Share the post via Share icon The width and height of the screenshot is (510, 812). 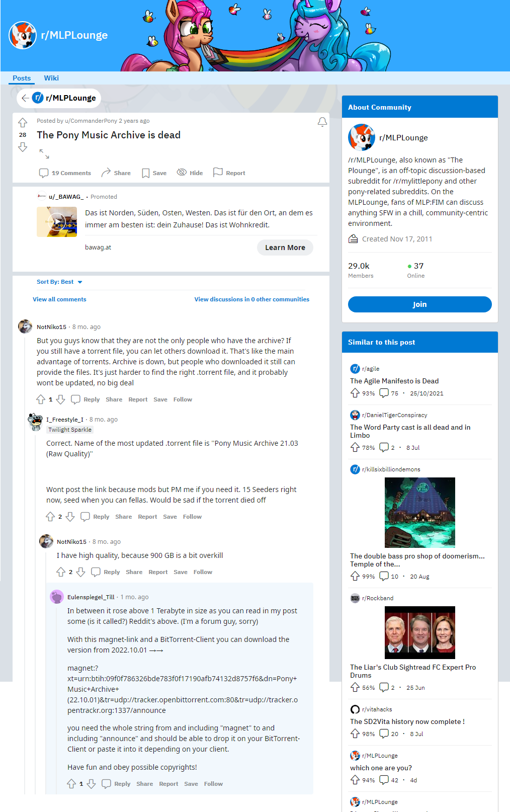(x=116, y=173)
